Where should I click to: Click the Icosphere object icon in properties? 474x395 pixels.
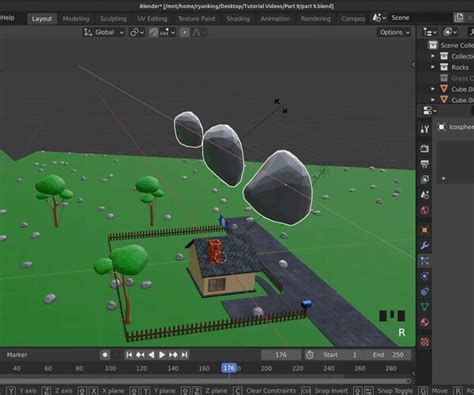point(442,127)
